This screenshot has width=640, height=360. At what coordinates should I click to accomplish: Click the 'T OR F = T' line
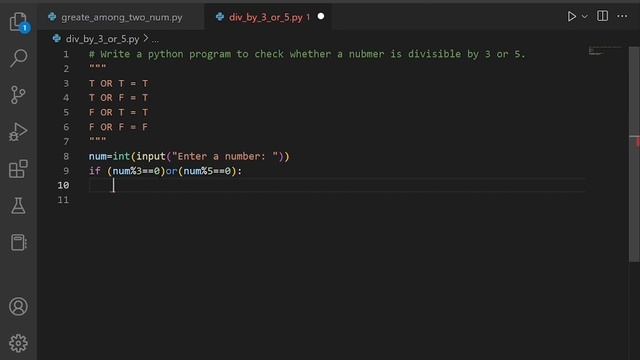pyautogui.click(x=118, y=98)
